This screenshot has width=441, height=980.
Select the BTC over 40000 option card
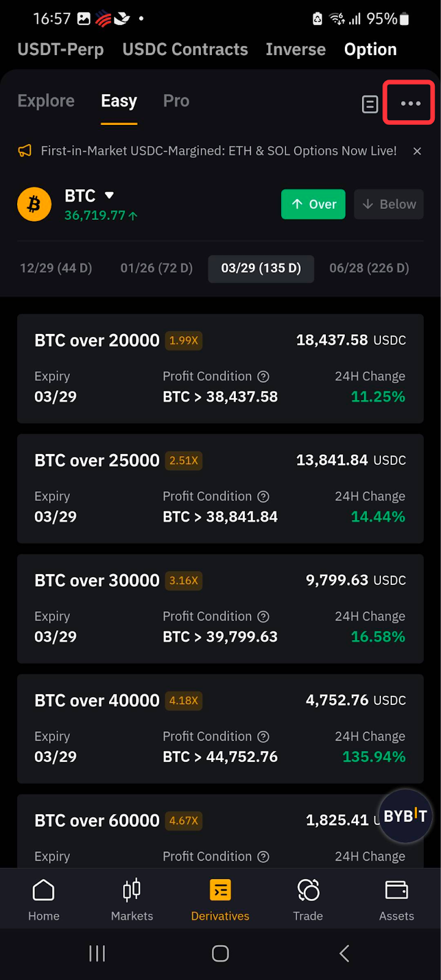tap(220, 729)
